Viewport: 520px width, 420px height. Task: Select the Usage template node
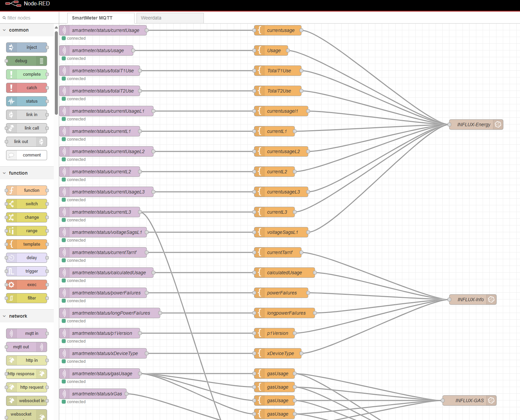click(x=271, y=50)
